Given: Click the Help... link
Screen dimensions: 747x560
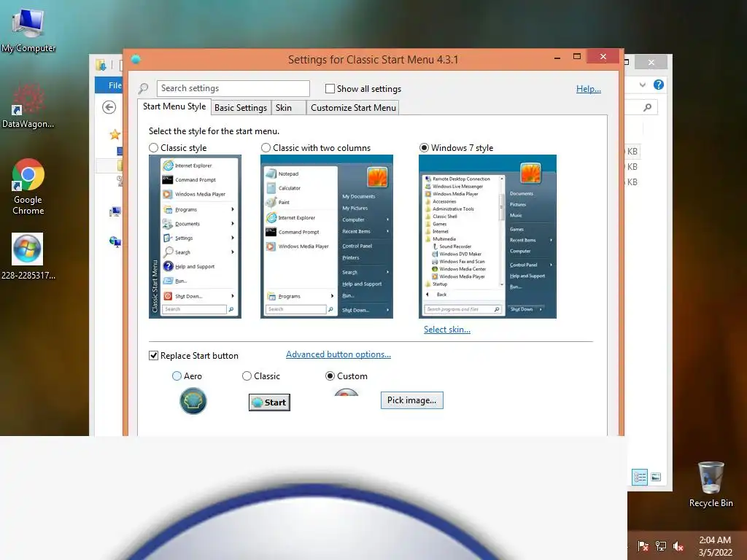Looking at the screenshot, I should coord(589,88).
